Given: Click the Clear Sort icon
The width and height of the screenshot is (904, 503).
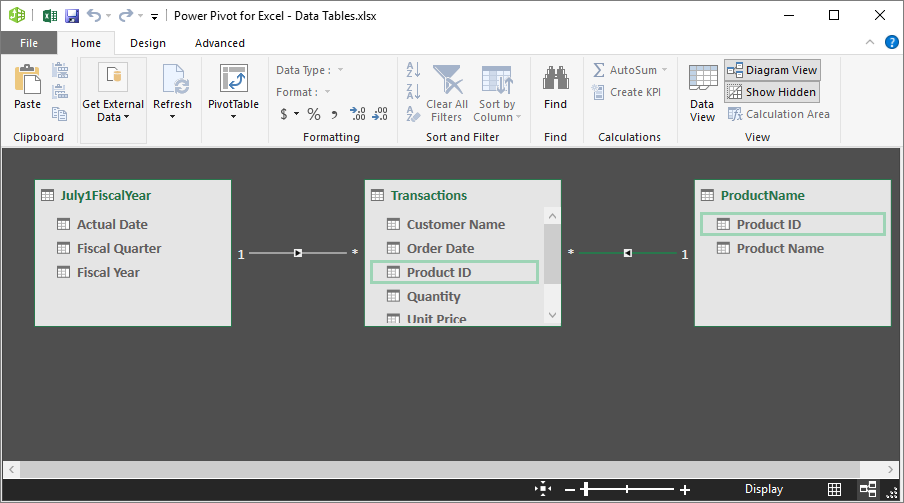Looking at the screenshot, I should [413, 114].
